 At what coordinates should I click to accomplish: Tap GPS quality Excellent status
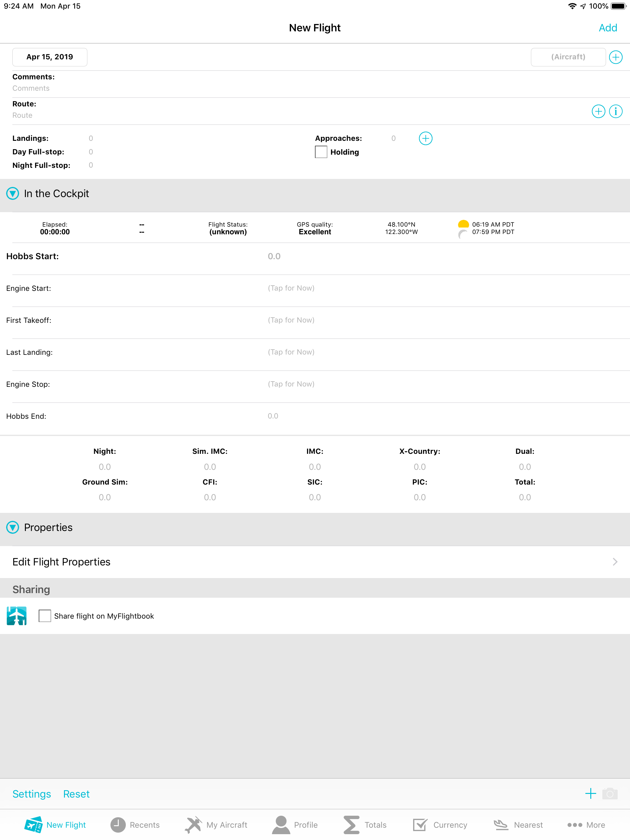pyautogui.click(x=315, y=232)
